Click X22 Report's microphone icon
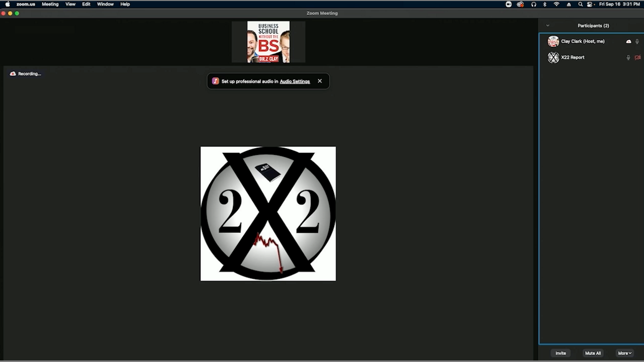The height and width of the screenshot is (362, 644). (628, 58)
